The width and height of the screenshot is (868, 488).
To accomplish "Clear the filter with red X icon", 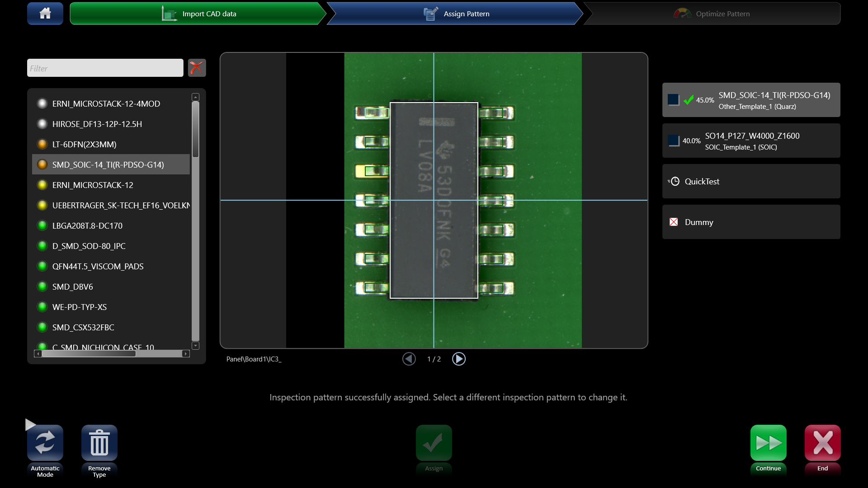I will (x=197, y=68).
